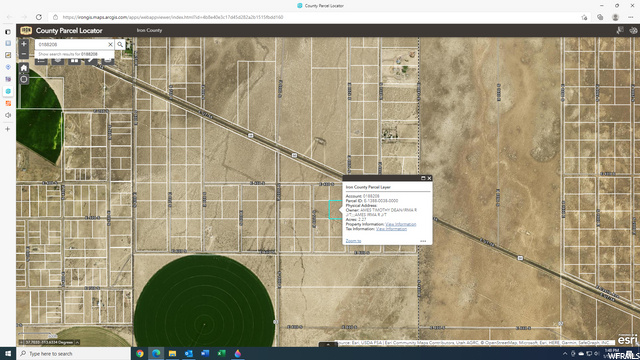The width and height of the screenshot is (640, 360).
Task: Open Google Chrome from the taskbar
Action: tap(140, 353)
